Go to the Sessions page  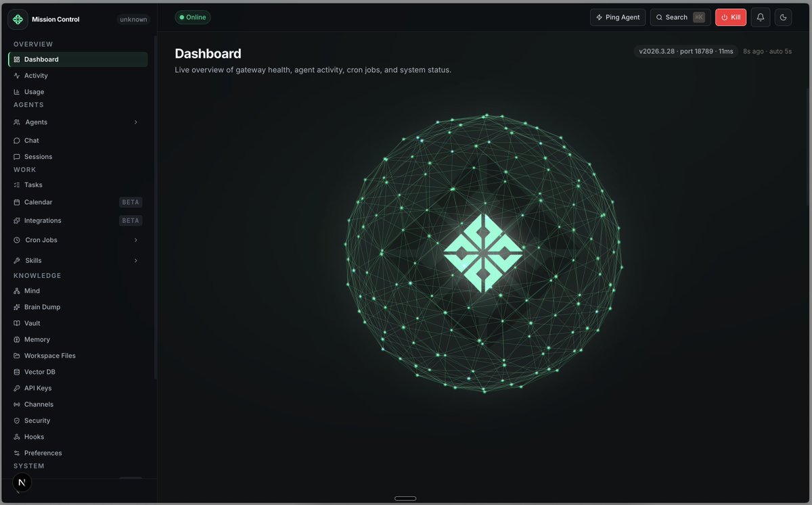(78, 157)
